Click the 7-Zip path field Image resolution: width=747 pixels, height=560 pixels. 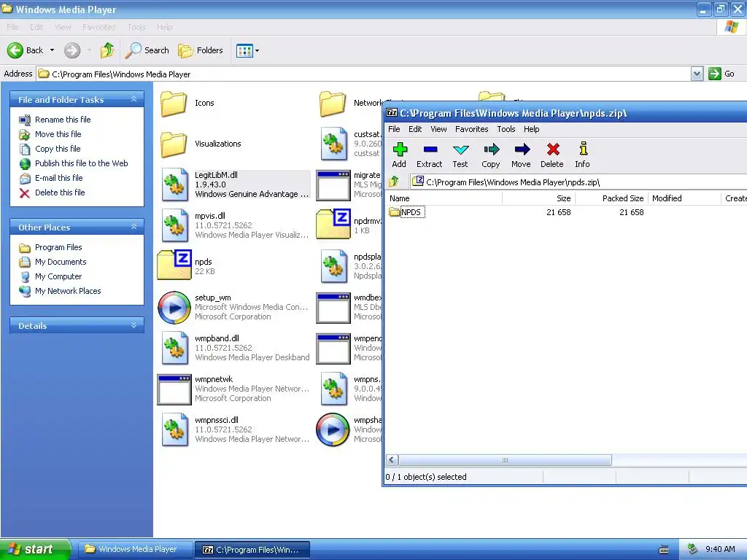click(x=578, y=182)
